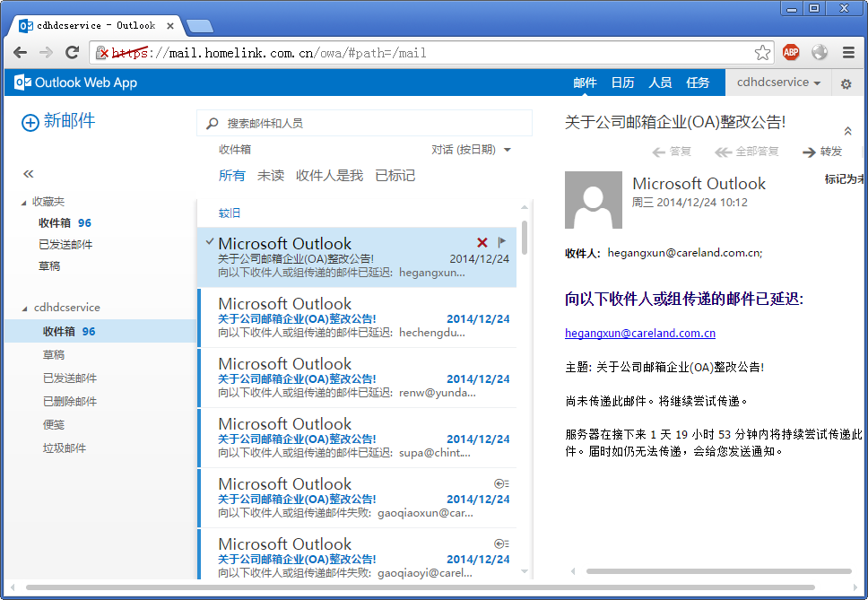Viewport: 868px width, 600px height.
Task: Open cdhdcservice 收件箱 96 folder
Action: (x=100, y=331)
